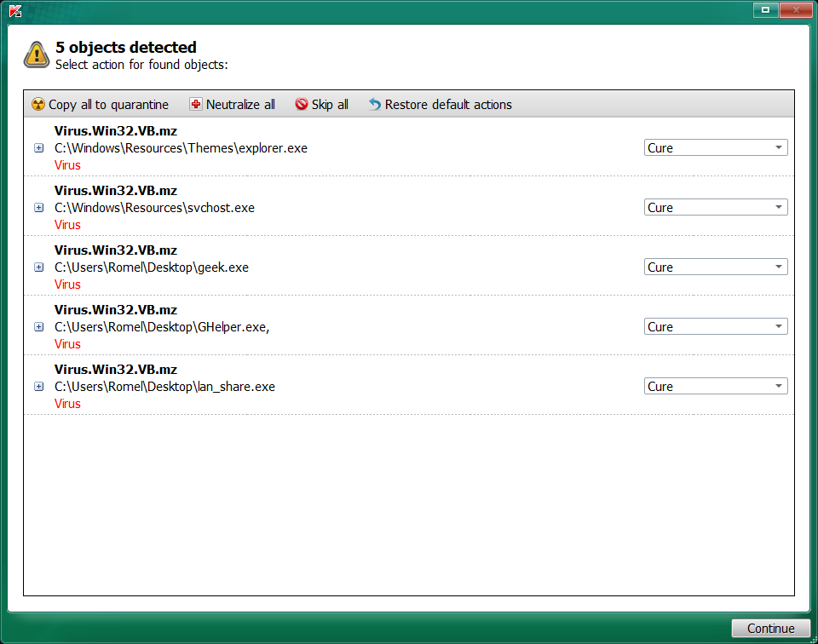Click the Copy all to quarantine radiation icon
The height and width of the screenshot is (644, 818).
tap(38, 104)
